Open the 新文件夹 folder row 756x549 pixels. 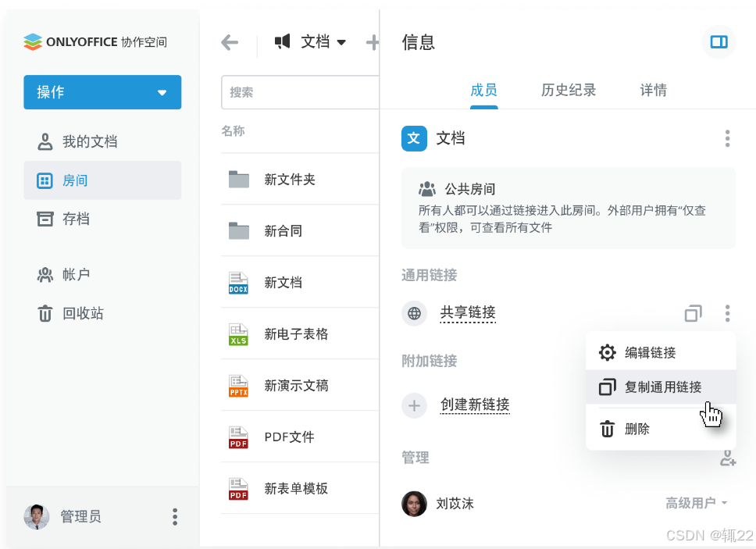(x=300, y=180)
